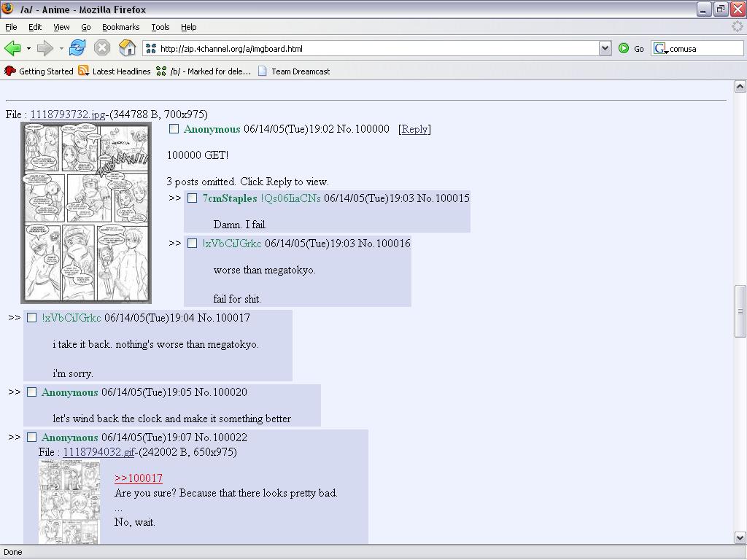Click the "No, wait." comment line
747x560 pixels.
tap(135, 522)
